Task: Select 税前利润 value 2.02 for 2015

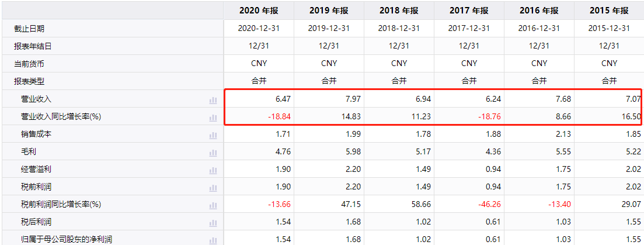Action: coord(633,187)
